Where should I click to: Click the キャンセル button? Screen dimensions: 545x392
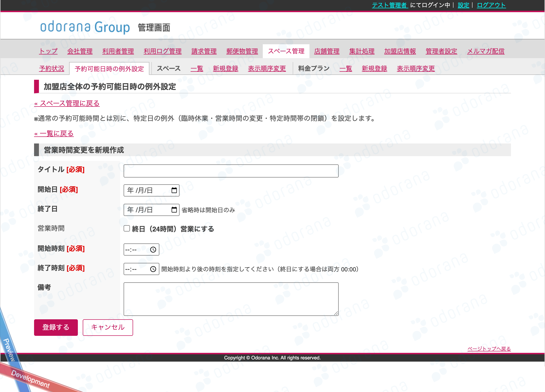[x=108, y=328]
